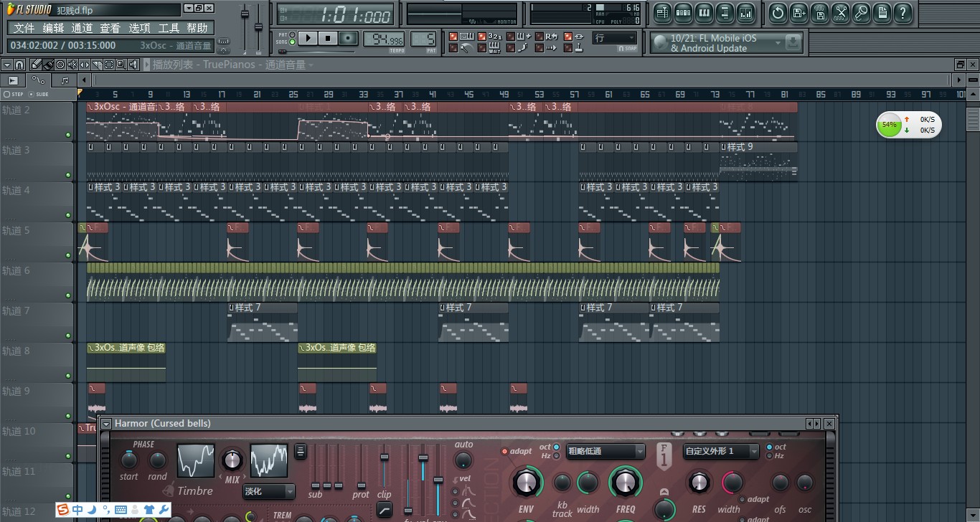Expand the news panel dropdown arrow
This screenshot has width=980, height=522.
[x=778, y=44]
